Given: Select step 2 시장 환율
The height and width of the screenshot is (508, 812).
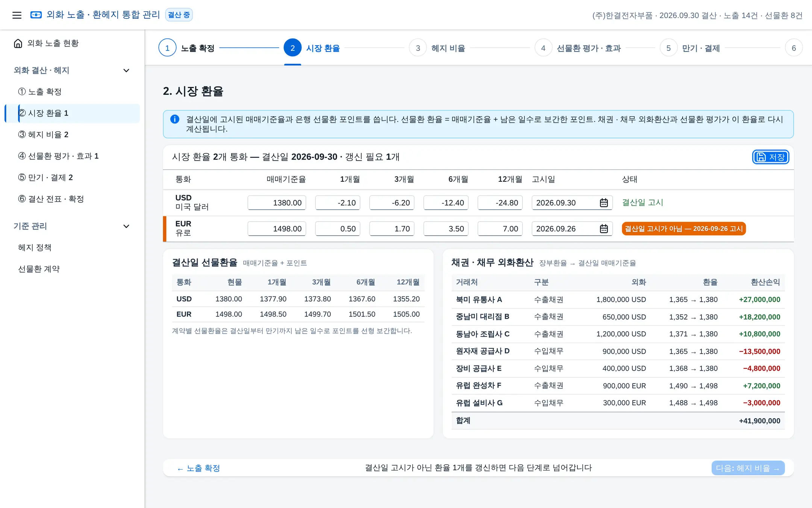Looking at the screenshot, I should (312, 48).
